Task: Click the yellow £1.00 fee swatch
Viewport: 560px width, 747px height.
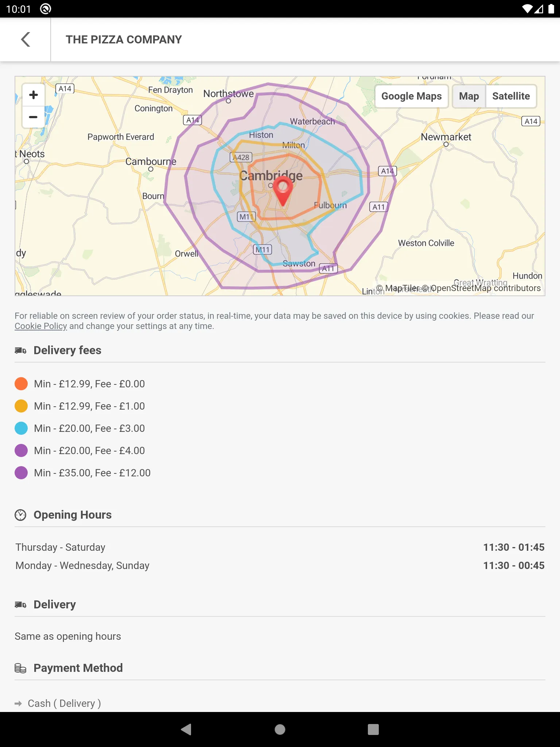Action: [21, 406]
